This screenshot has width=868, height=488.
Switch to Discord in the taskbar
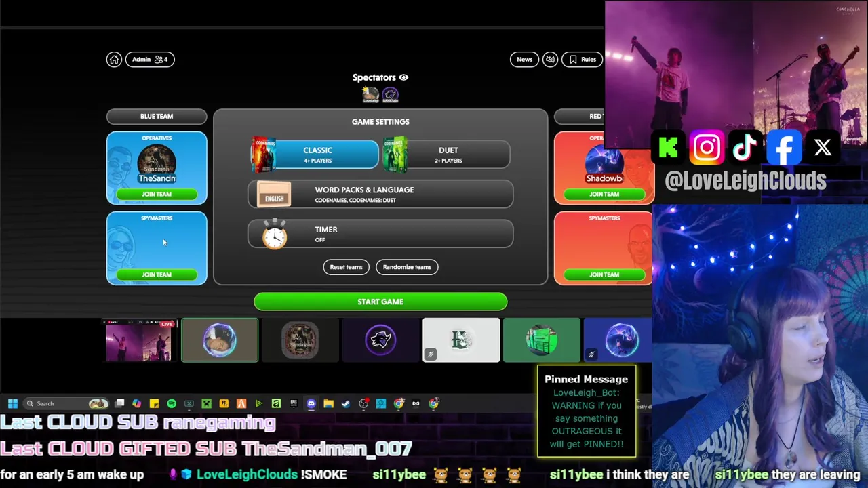[x=311, y=403]
